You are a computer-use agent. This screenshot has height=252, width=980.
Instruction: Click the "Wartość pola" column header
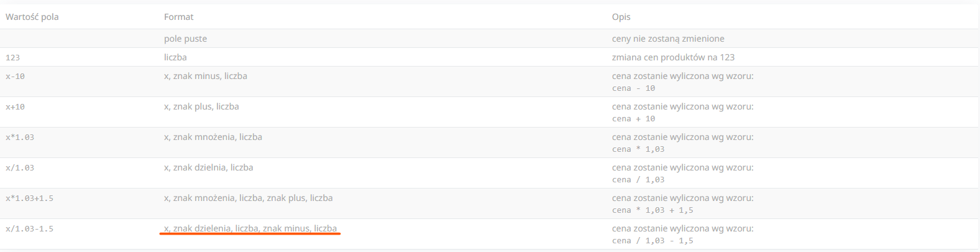32,17
